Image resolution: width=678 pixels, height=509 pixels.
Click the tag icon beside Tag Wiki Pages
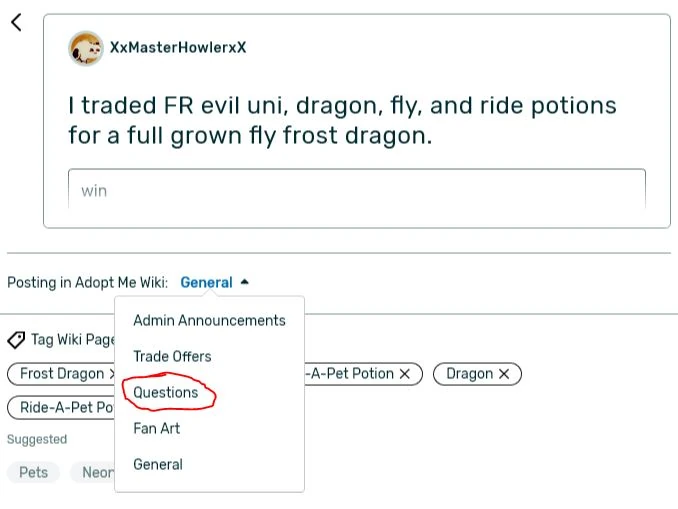point(16,340)
